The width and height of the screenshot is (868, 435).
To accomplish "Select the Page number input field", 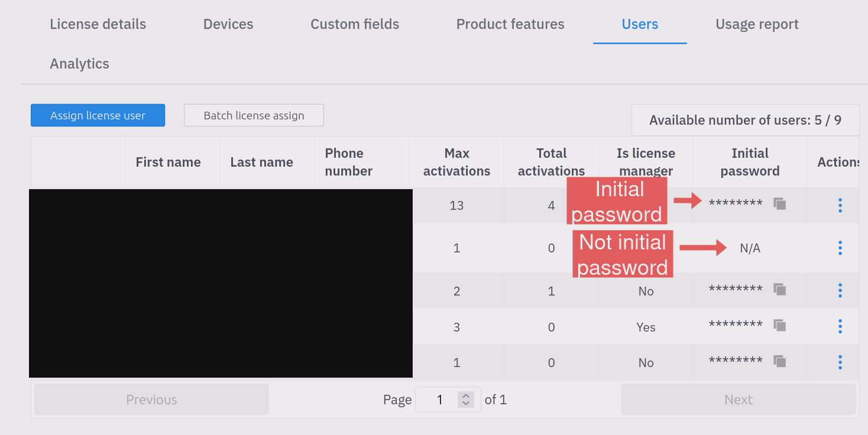I will (440, 399).
